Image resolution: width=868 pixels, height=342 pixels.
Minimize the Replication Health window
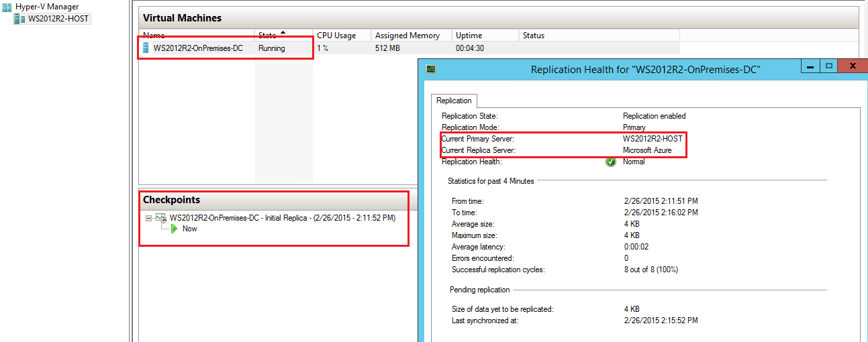tap(811, 66)
